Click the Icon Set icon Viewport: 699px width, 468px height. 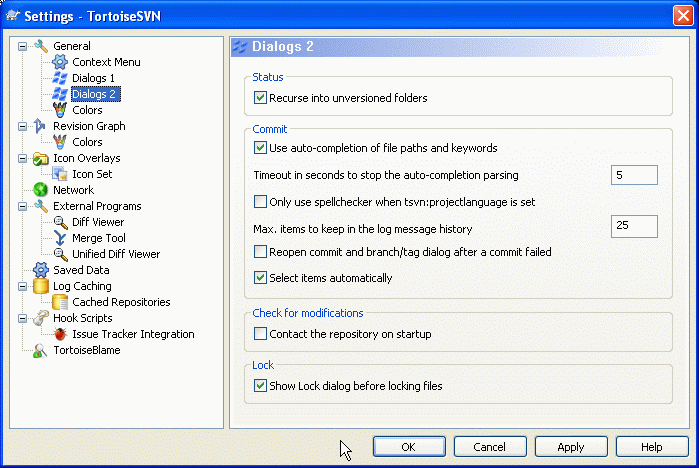60,174
